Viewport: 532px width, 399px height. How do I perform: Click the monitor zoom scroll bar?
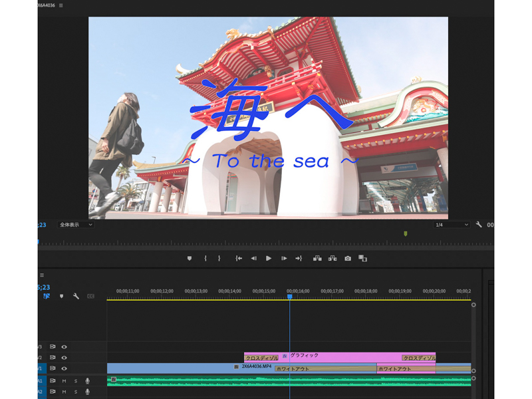(x=265, y=248)
